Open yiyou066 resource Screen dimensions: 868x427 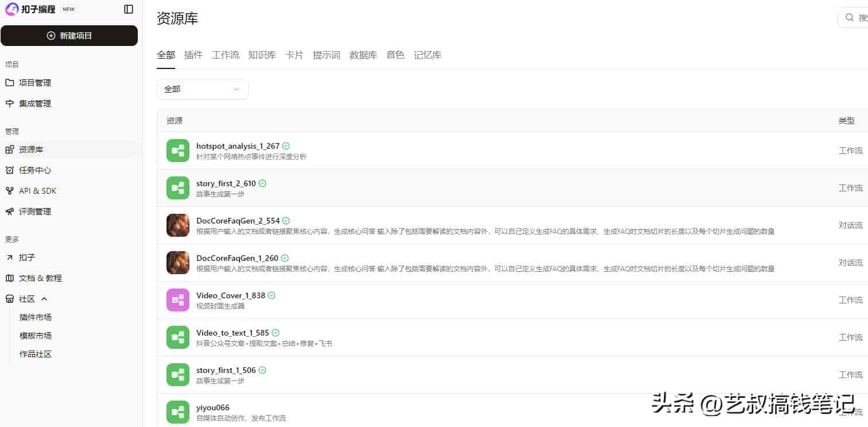click(x=213, y=407)
